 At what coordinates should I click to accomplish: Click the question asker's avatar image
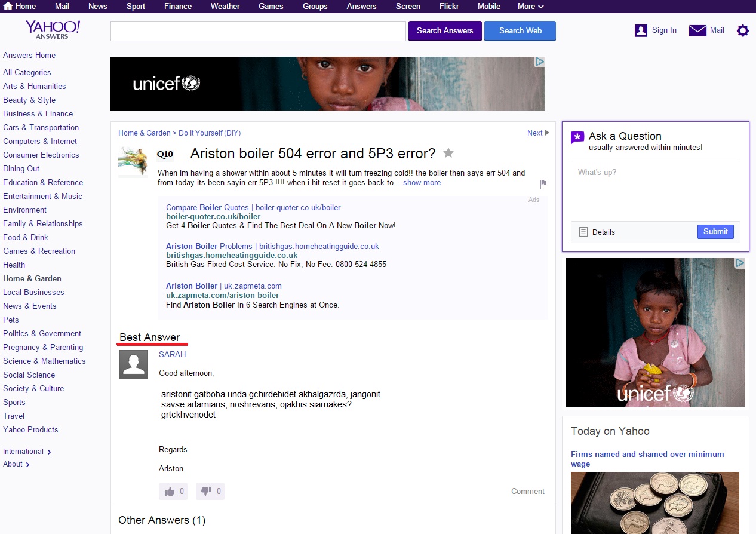tap(133, 162)
